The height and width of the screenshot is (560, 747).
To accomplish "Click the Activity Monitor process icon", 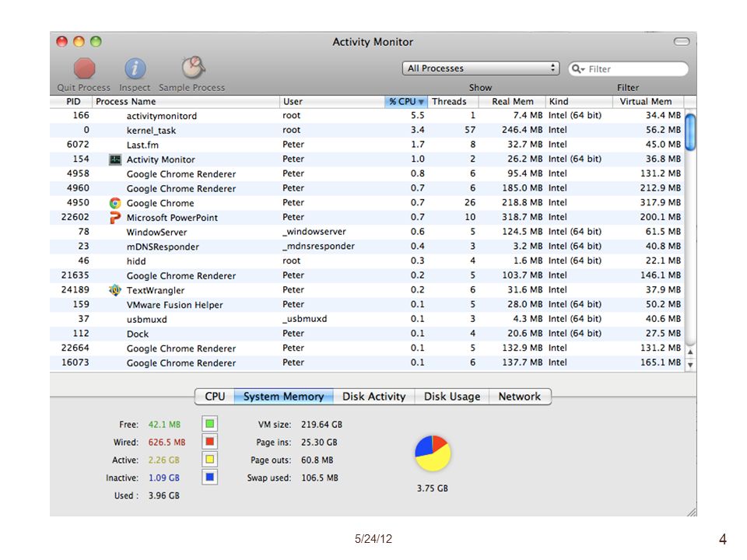I will 115,159.
